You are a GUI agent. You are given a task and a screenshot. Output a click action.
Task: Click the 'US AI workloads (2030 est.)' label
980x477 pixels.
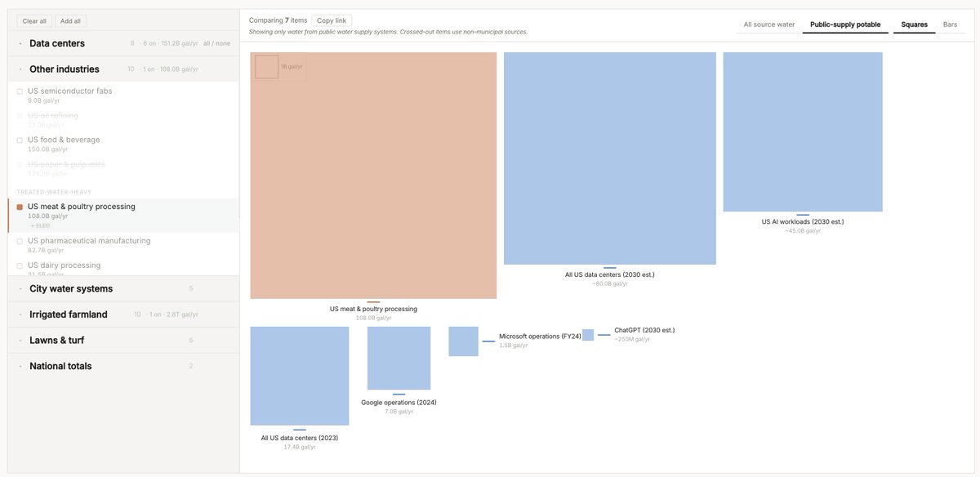[x=803, y=221]
